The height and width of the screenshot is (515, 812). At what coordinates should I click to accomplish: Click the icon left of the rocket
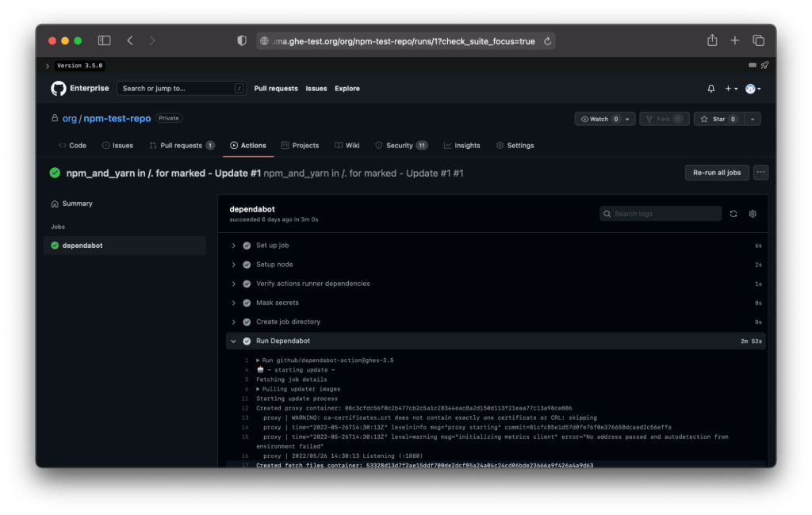click(753, 65)
